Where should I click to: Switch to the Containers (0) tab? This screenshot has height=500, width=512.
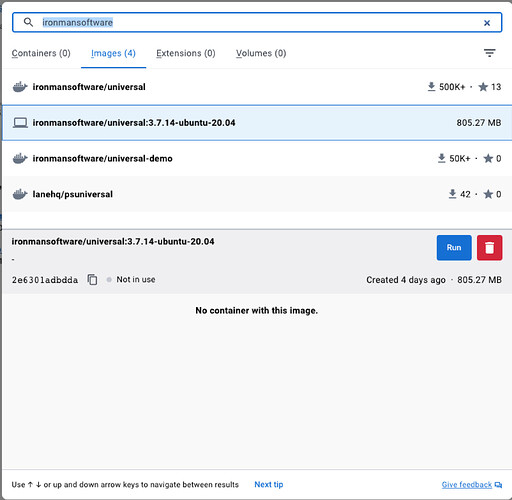coord(41,53)
